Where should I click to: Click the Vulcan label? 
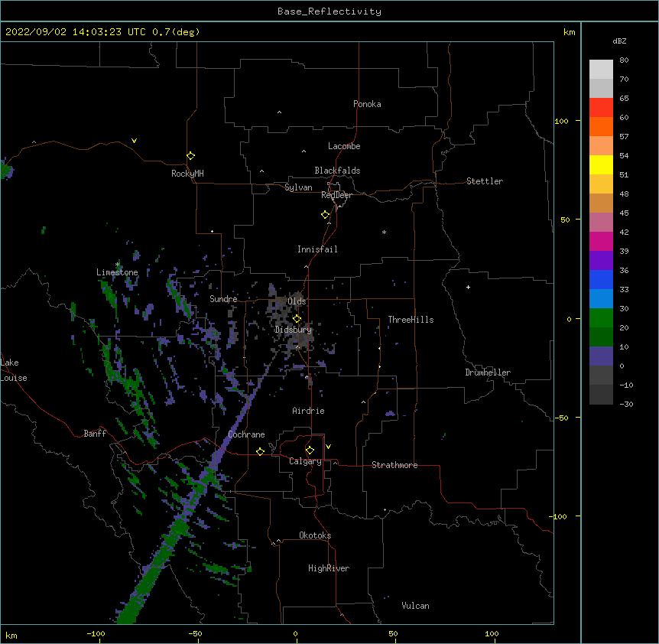pos(415,606)
